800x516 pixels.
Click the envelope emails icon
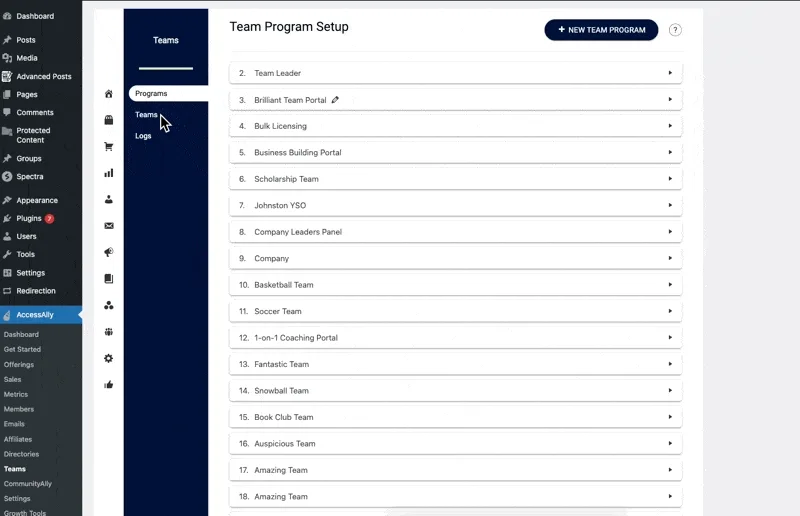click(109, 226)
